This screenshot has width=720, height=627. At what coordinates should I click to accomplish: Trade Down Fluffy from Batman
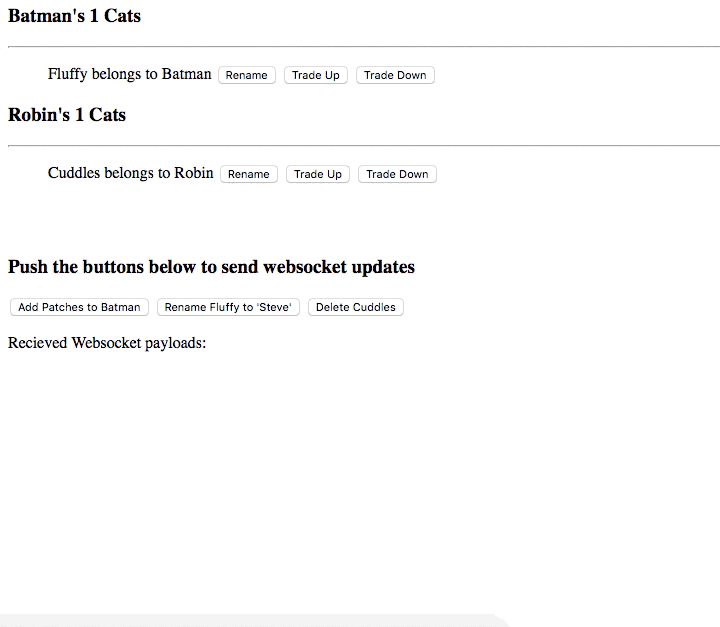pos(395,75)
